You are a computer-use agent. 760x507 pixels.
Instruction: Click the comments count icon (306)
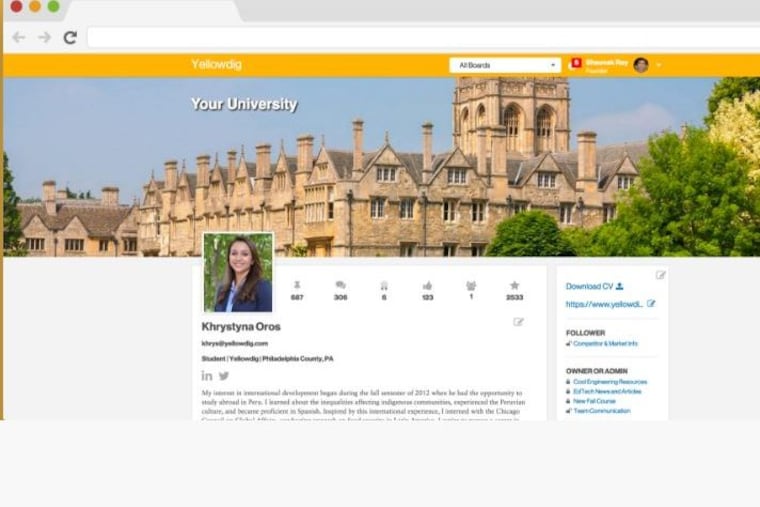pos(340,285)
